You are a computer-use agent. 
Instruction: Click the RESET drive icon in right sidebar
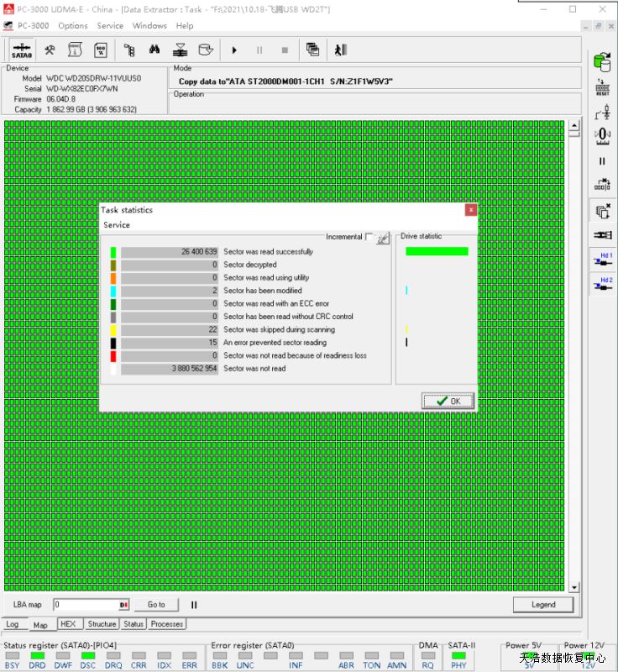(x=602, y=87)
